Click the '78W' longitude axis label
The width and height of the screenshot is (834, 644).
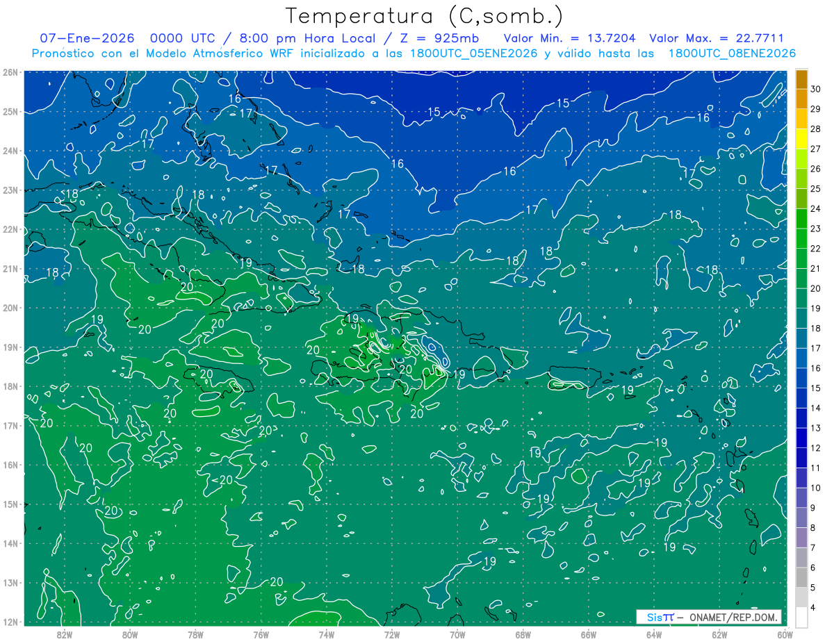[x=195, y=634]
